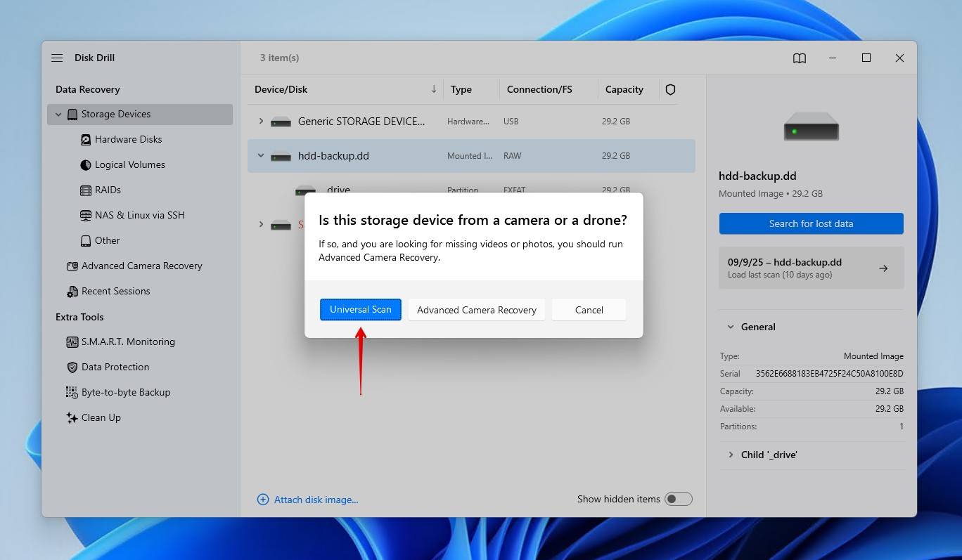Viewport: 962px width, 560px height.
Task: Select Hardware Disks in sidebar
Action: click(128, 140)
